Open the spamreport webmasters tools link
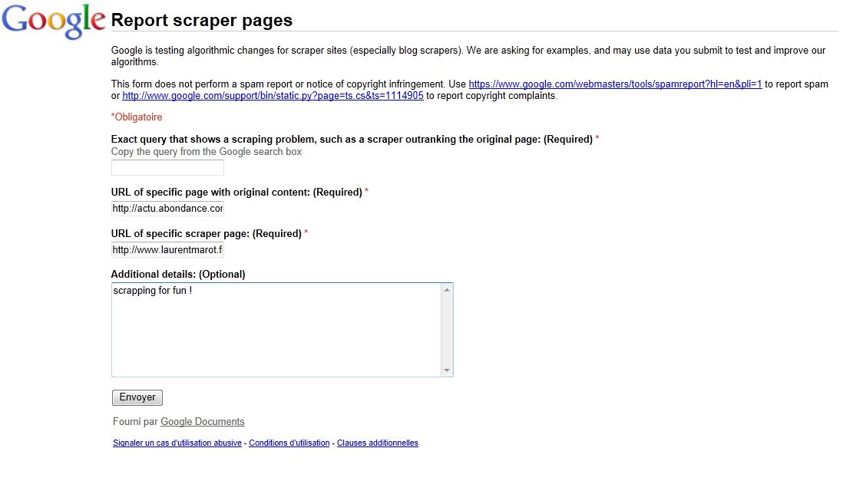Screen dimensions: 853x504 point(615,84)
